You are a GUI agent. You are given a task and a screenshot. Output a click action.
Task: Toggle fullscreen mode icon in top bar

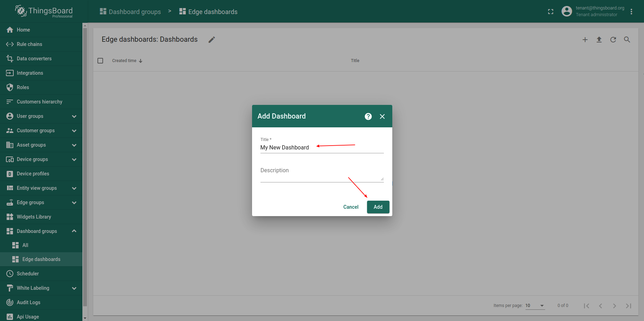[x=551, y=12]
